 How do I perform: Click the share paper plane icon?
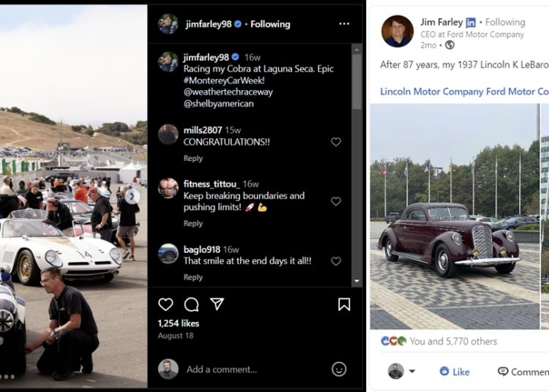click(x=217, y=304)
